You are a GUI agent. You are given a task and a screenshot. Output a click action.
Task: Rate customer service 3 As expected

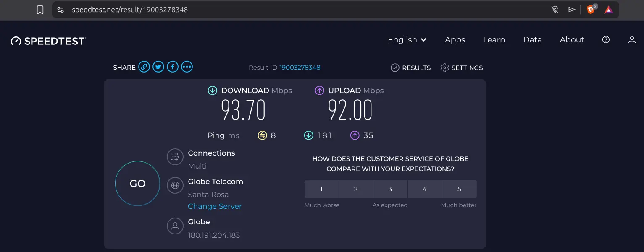(x=390, y=189)
